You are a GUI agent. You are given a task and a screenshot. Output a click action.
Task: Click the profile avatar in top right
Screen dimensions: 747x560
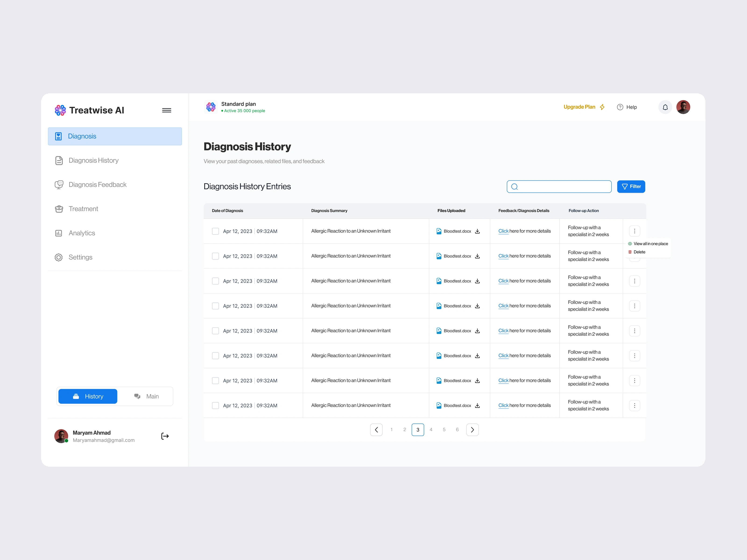pos(683,107)
